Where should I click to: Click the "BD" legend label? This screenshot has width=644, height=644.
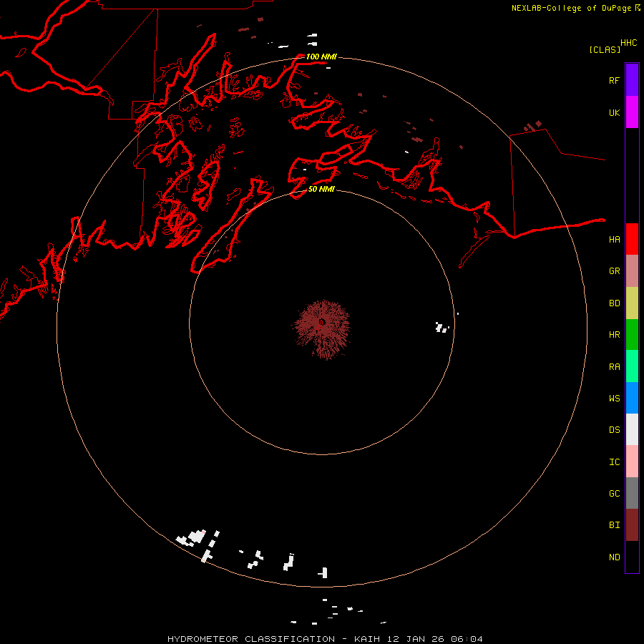[615, 303]
